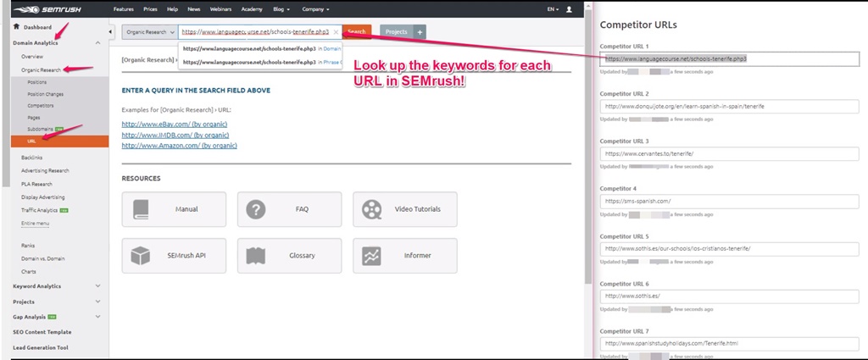Clear the search field with X
Viewport: 868px width, 360px height.
pyautogui.click(x=336, y=32)
